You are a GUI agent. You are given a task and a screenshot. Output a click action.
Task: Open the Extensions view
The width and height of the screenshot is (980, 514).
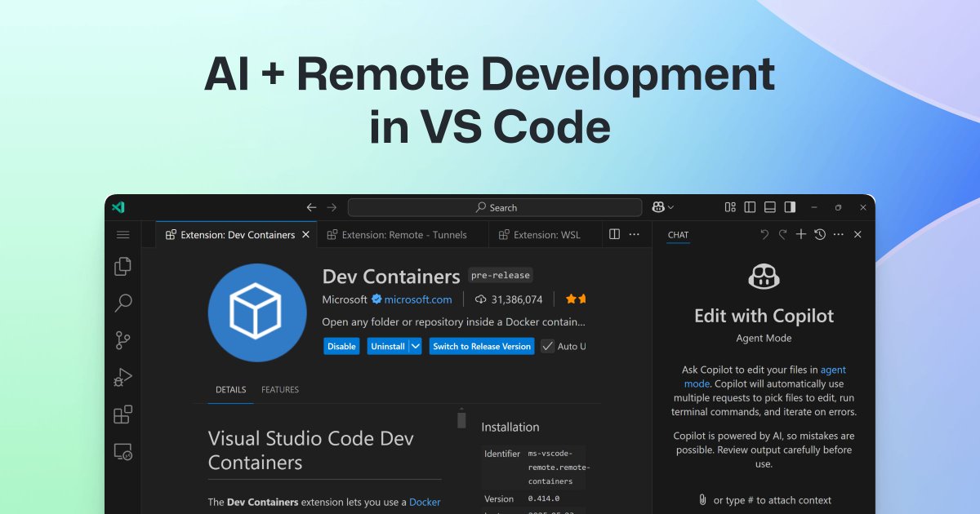122,414
